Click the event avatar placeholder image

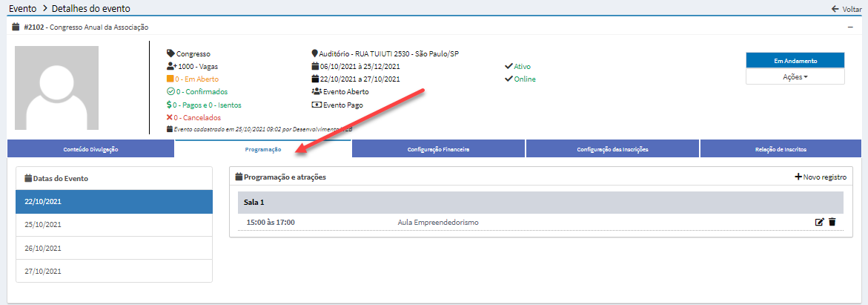(56, 88)
